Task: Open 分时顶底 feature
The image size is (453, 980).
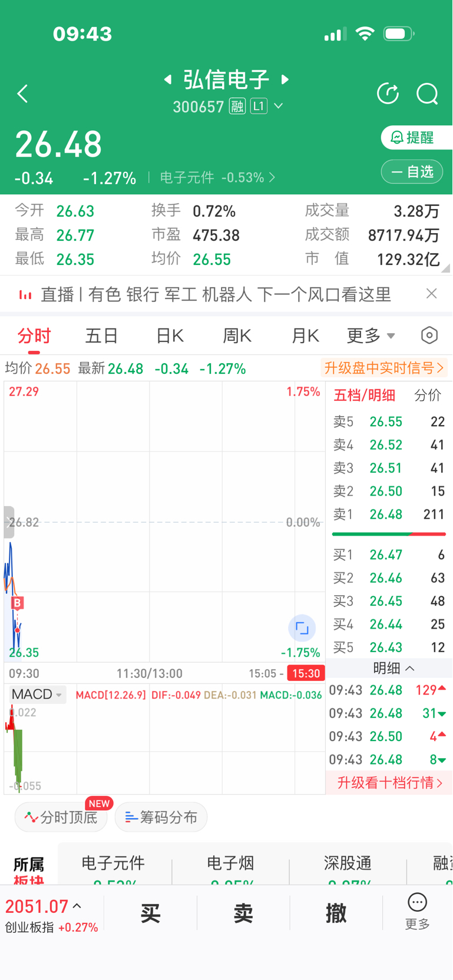Action: point(61,817)
